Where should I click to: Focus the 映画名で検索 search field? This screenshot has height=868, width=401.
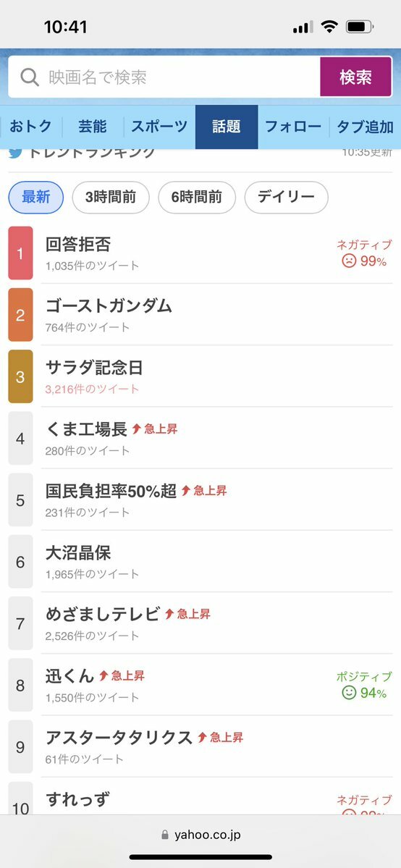(164, 77)
